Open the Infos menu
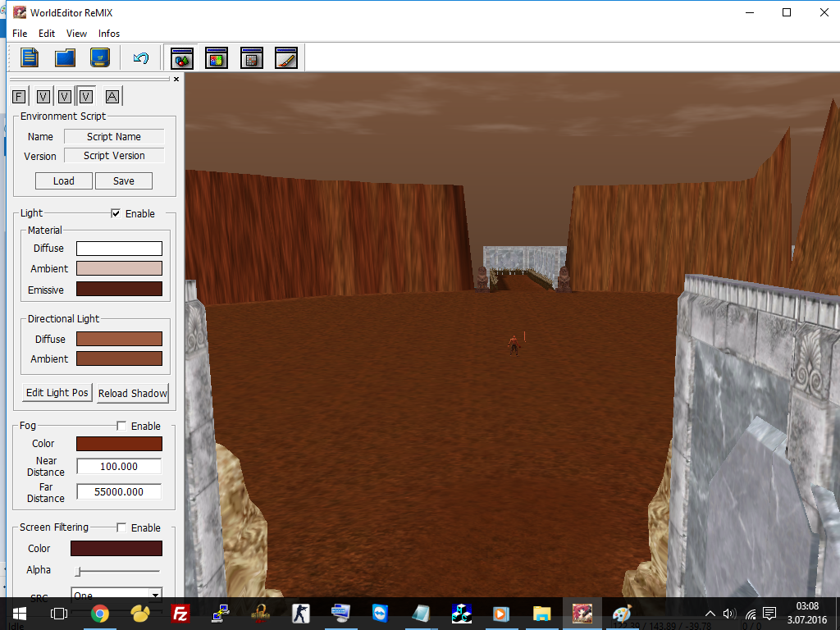840x630 pixels. [x=109, y=33]
